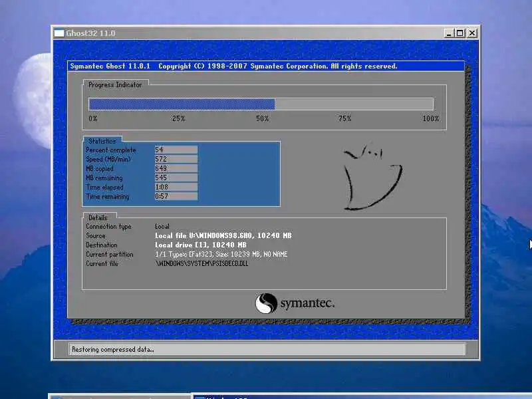
Task: Click the Percent complete value 54
Action: click(176, 150)
